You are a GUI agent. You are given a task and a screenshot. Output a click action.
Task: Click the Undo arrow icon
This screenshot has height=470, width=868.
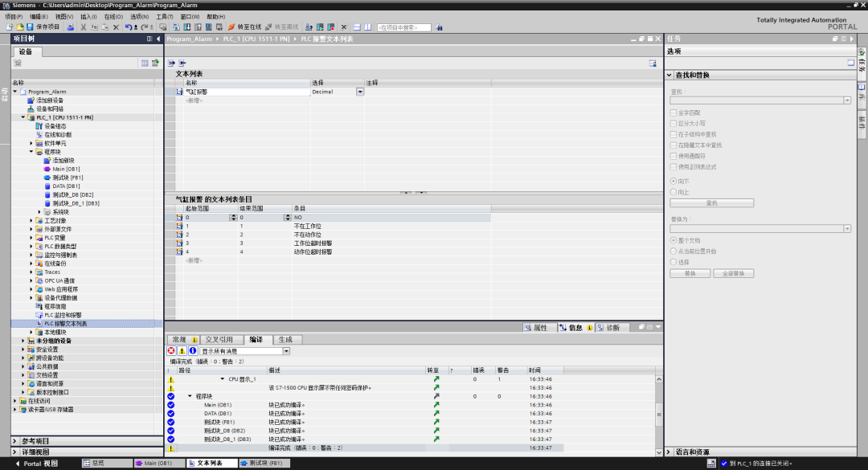tap(129, 27)
